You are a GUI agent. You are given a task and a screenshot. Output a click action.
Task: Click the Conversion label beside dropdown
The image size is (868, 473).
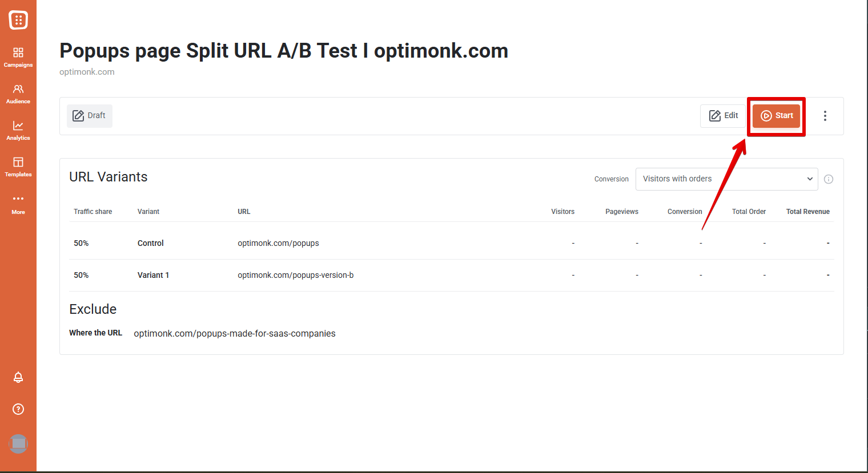tap(612, 179)
